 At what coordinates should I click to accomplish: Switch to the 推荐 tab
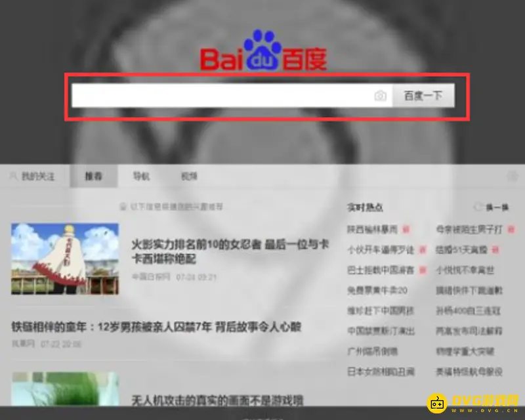coord(95,176)
